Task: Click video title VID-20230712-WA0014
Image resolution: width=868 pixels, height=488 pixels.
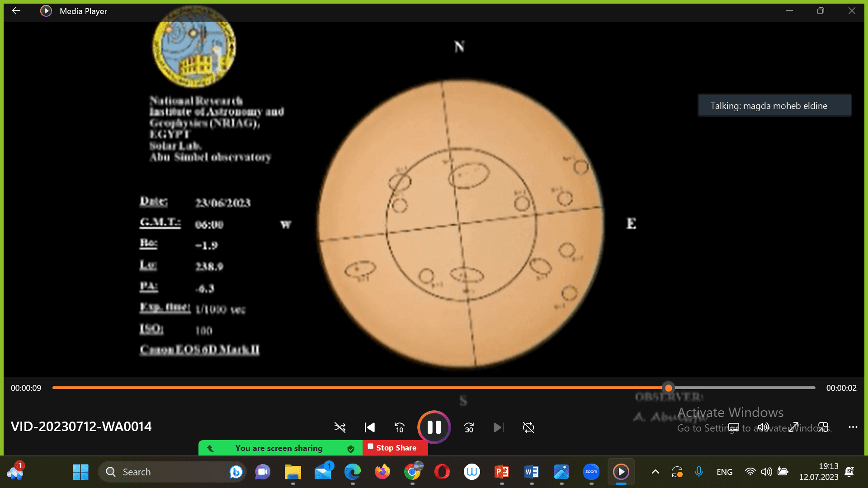Action: tap(81, 427)
